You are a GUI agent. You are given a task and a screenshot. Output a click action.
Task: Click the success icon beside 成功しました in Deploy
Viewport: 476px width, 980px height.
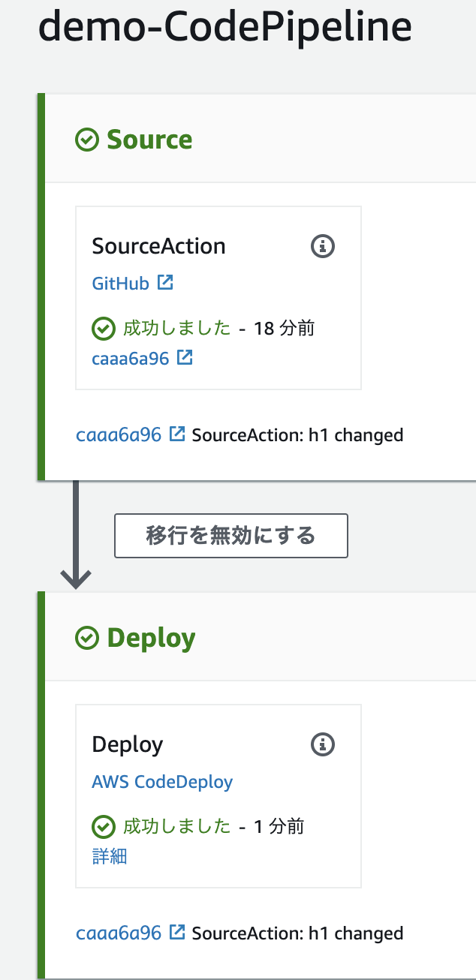(x=103, y=825)
